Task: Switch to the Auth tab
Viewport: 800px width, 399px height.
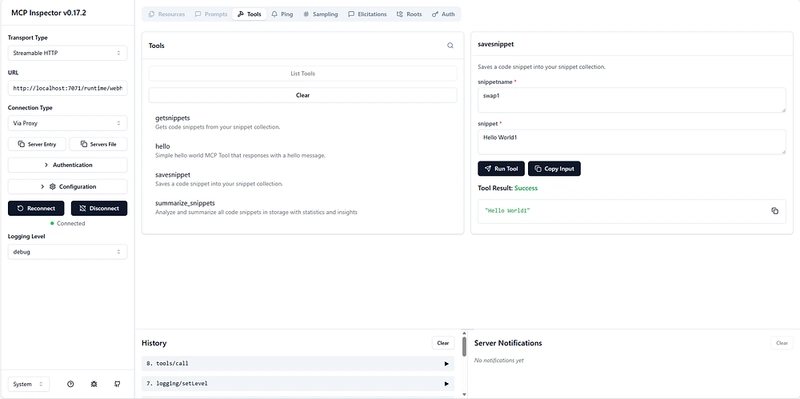Action: [x=443, y=14]
